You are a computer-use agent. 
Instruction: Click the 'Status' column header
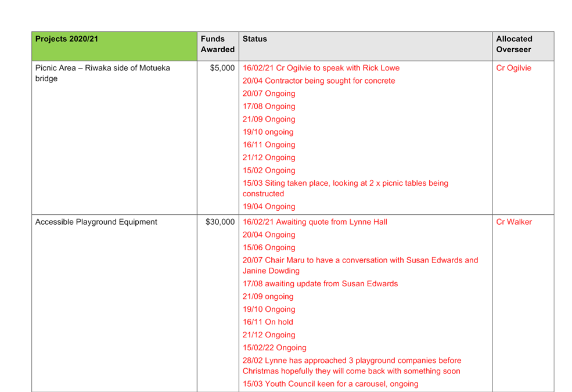[x=365, y=46]
